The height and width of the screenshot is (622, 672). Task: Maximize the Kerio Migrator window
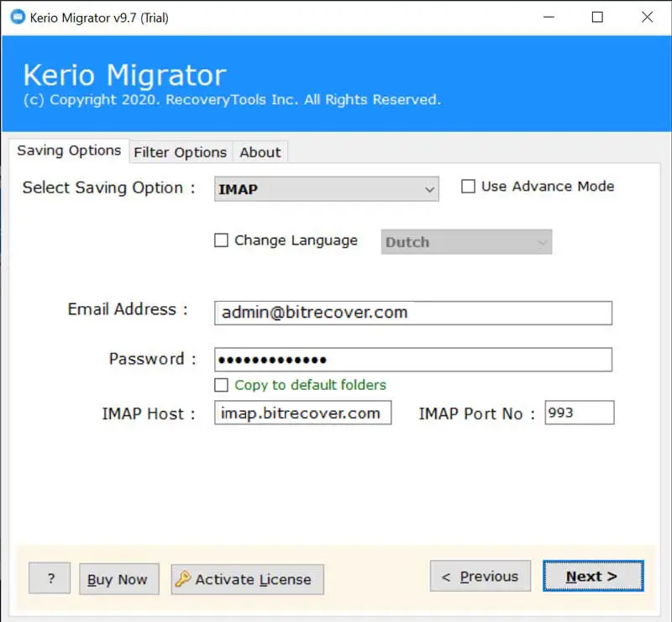(x=597, y=17)
